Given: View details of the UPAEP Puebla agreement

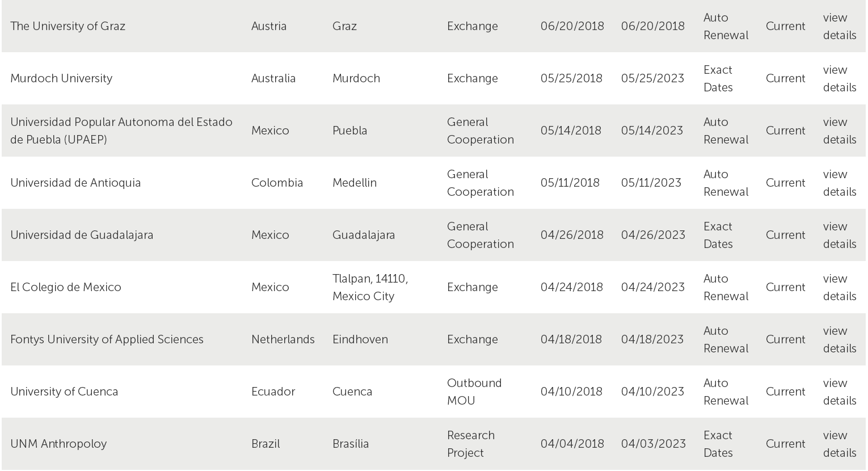Looking at the screenshot, I should coord(839,131).
